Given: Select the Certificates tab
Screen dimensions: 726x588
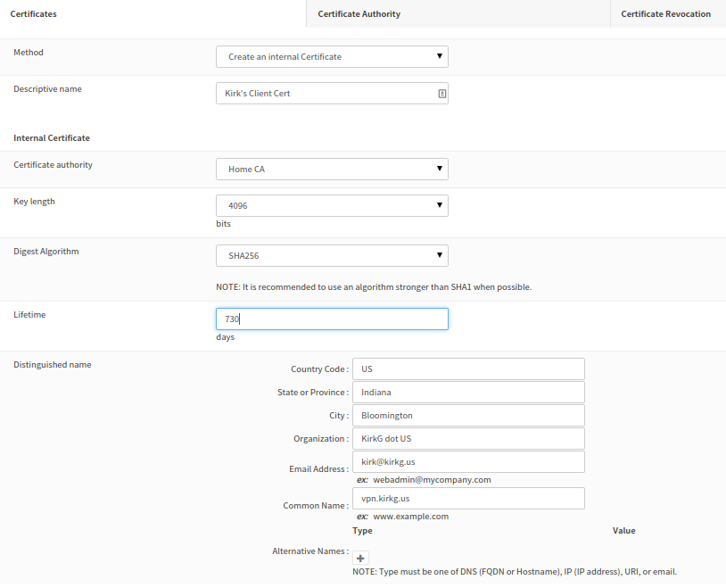Looking at the screenshot, I should [x=34, y=14].
